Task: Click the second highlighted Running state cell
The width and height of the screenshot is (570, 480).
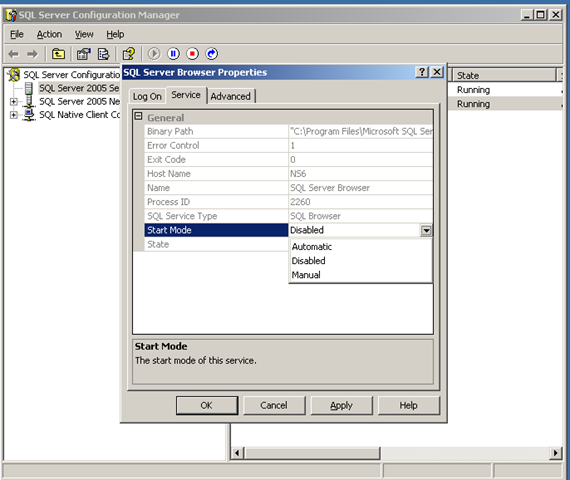Action: tap(473, 104)
